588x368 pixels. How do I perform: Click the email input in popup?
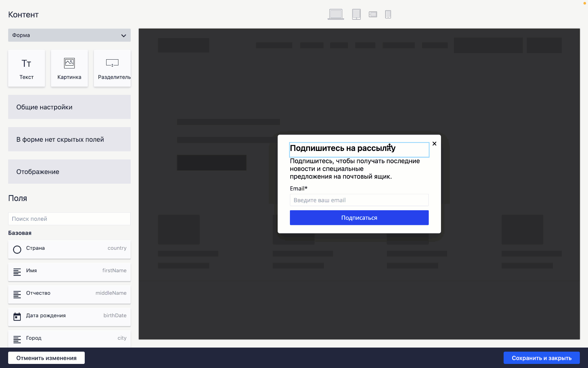[x=359, y=200]
